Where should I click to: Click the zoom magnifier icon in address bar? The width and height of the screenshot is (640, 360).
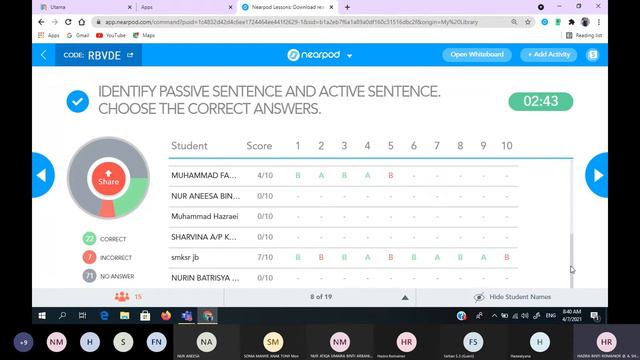[x=514, y=22]
